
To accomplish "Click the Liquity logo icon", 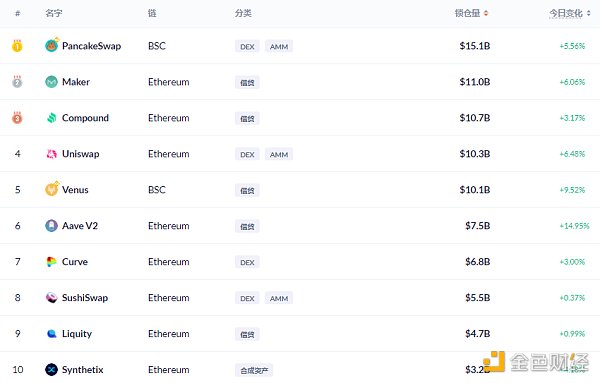I will [51, 334].
